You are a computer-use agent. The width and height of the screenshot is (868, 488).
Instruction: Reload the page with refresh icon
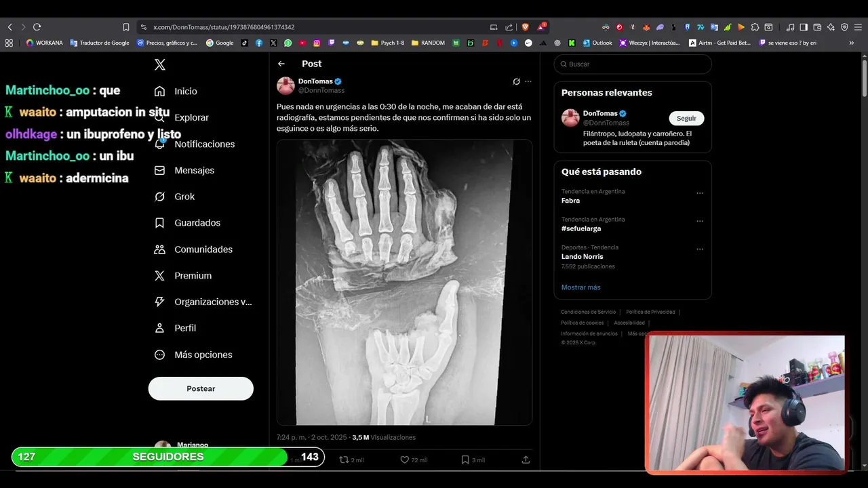pos(37,27)
